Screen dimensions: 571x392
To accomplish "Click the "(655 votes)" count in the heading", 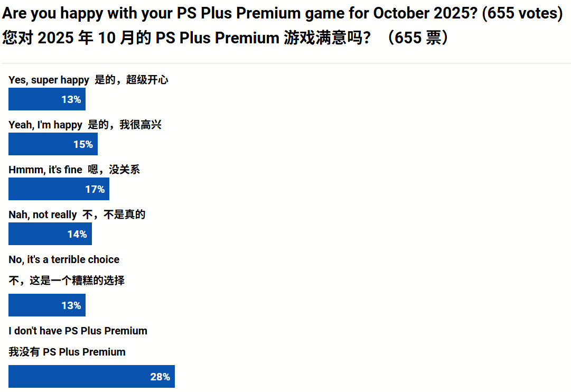I will coord(522,13).
